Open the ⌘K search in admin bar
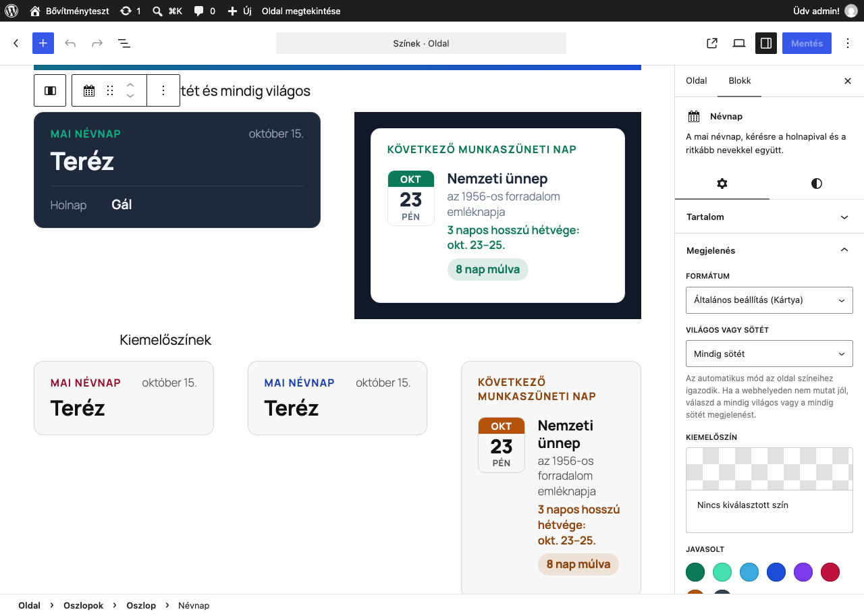 [167, 11]
